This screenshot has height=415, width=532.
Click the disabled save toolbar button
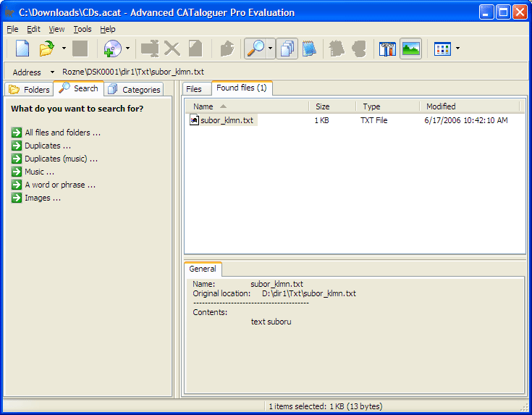pos(80,49)
